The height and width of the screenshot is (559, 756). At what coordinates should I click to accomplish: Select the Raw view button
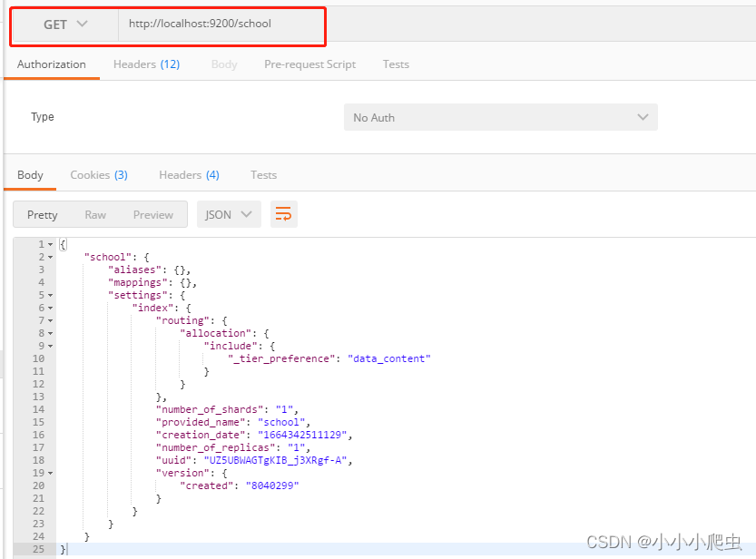point(95,215)
